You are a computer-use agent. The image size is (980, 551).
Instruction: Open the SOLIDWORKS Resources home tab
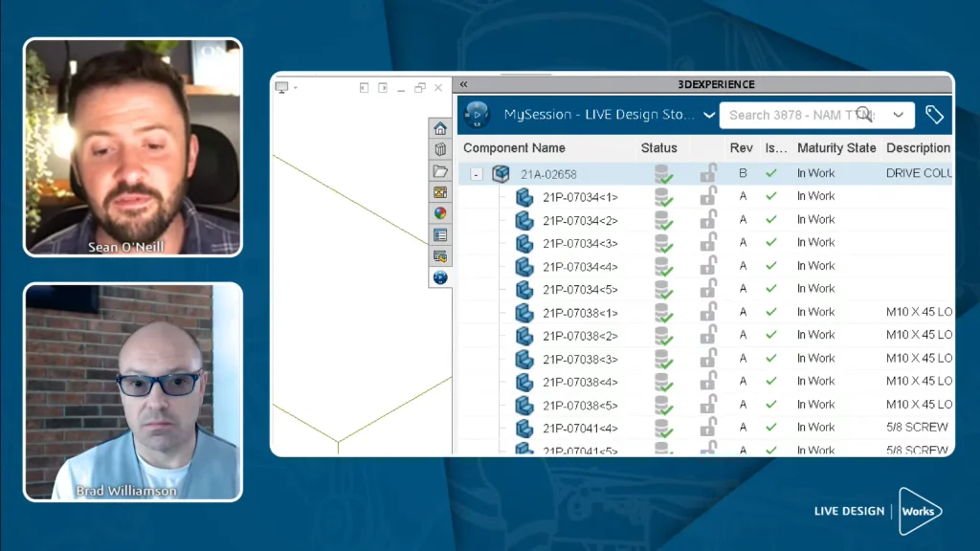pos(440,129)
